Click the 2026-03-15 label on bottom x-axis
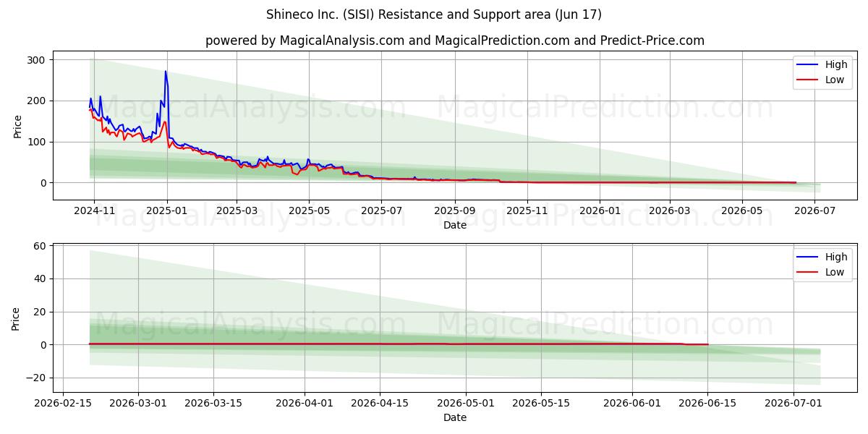This screenshot has width=868, height=434. pos(213,404)
